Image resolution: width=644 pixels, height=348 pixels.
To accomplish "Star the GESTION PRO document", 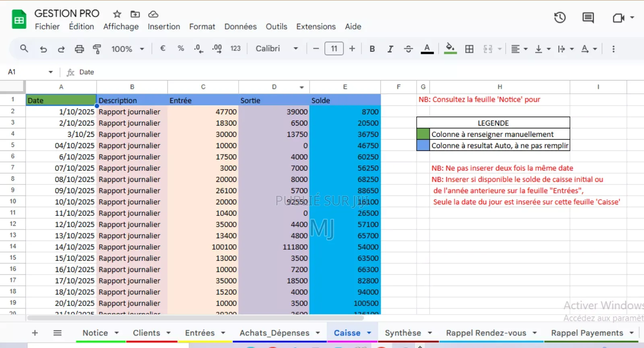I will pyautogui.click(x=117, y=14).
